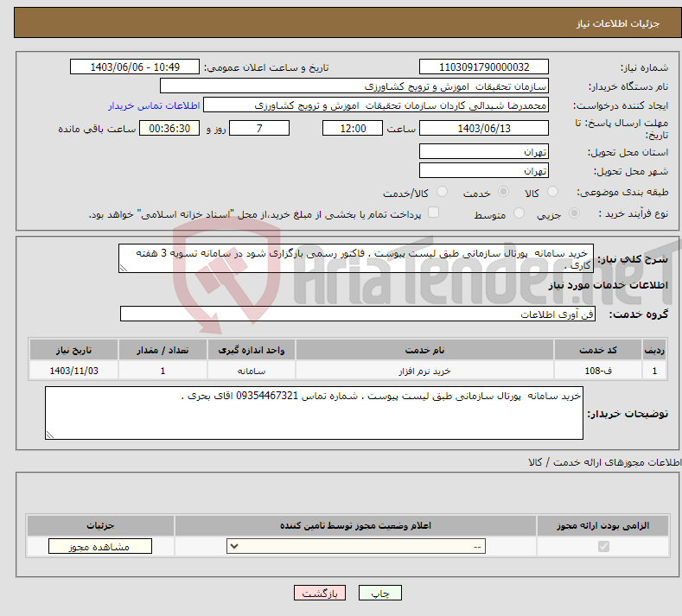Screen dimensions: 682x616
Task: Click the days remaining field showing 7
Action: tap(259, 128)
